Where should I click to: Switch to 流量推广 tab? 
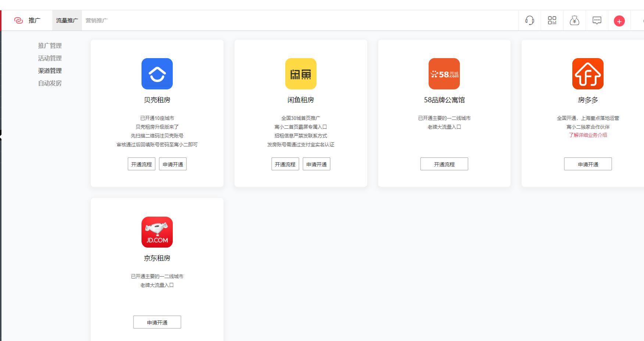(x=67, y=21)
